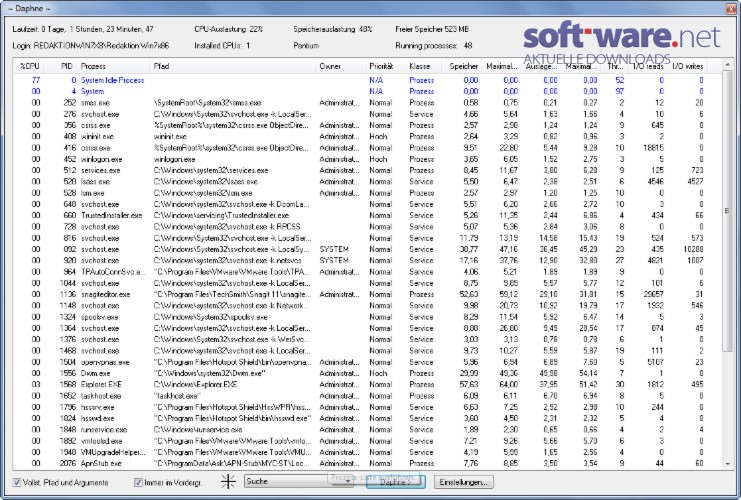This screenshot has height=500, width=741.
Task: Select System Idle Process row
Action: click(362, 80)
